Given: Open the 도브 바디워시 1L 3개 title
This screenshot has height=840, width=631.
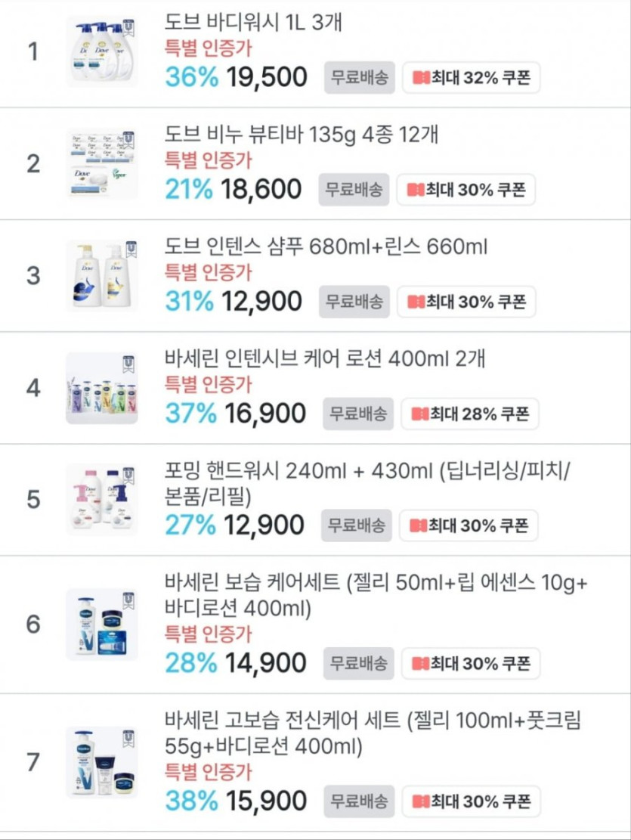Looking at the screenshot, I should 253,23.
